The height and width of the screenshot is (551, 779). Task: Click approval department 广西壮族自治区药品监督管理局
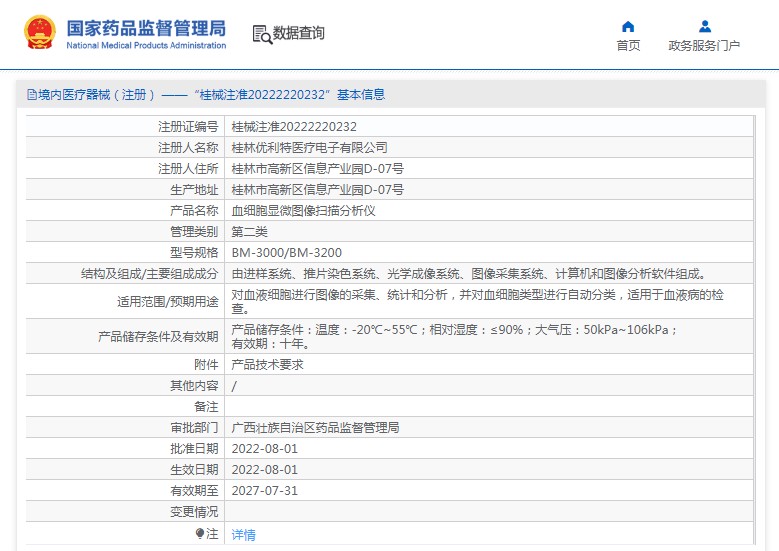(x=315, y=427)
